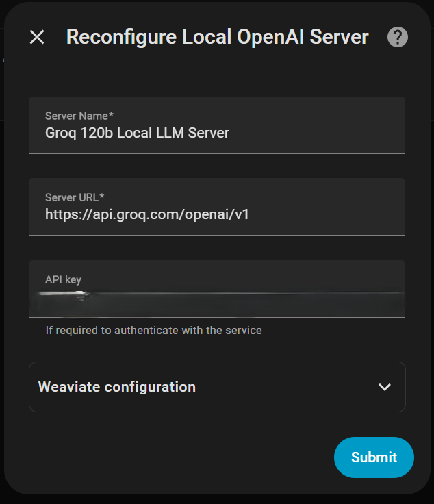434x504 pixels.
Task: Close the Reconfigure dialog with the X
Action: 37,37
